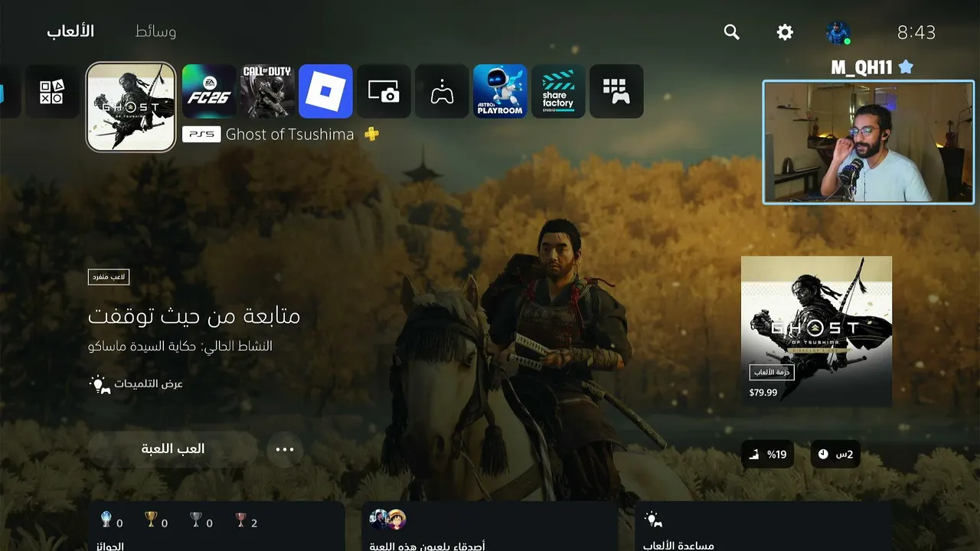The height and width of the screenshot is (551, 980).
Task: Open the Astro's Playroom tile
Action: [500, 92]
